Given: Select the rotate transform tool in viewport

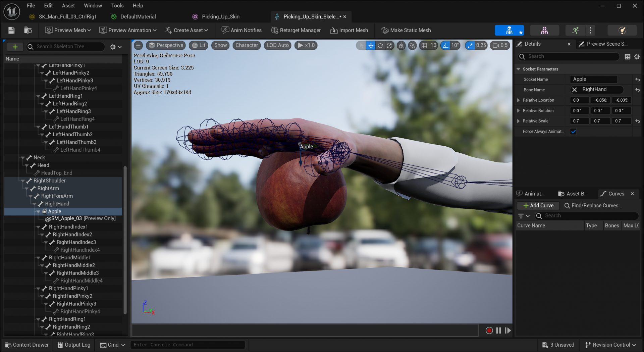Looking at the screenshot, I should (x=380, y=45).
